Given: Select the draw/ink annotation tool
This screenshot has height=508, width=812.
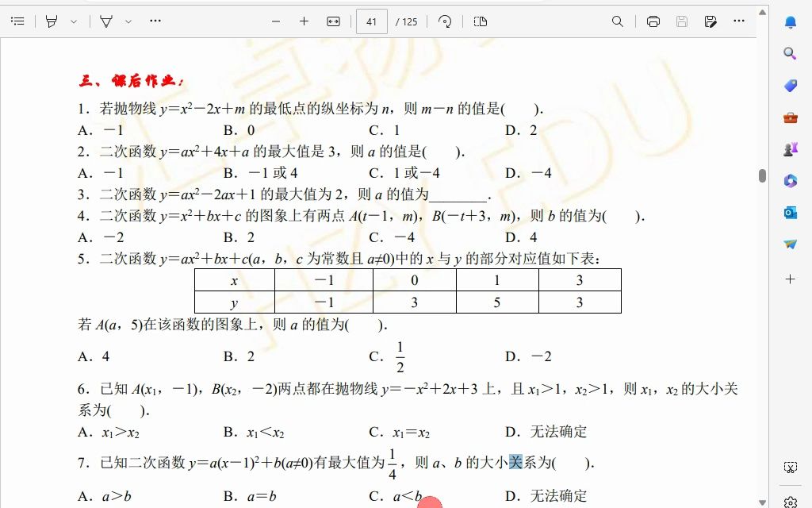Looking at the screenshot, I should pos(107,21).
